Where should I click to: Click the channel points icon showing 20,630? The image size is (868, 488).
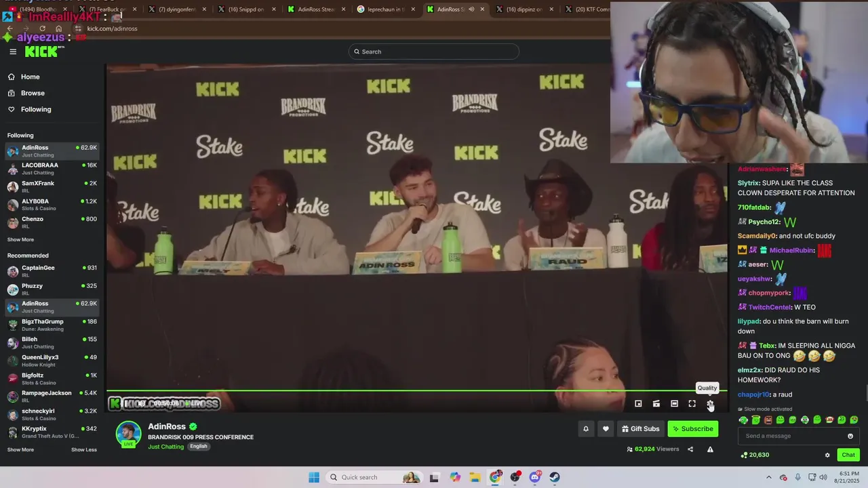pos(744,455)
